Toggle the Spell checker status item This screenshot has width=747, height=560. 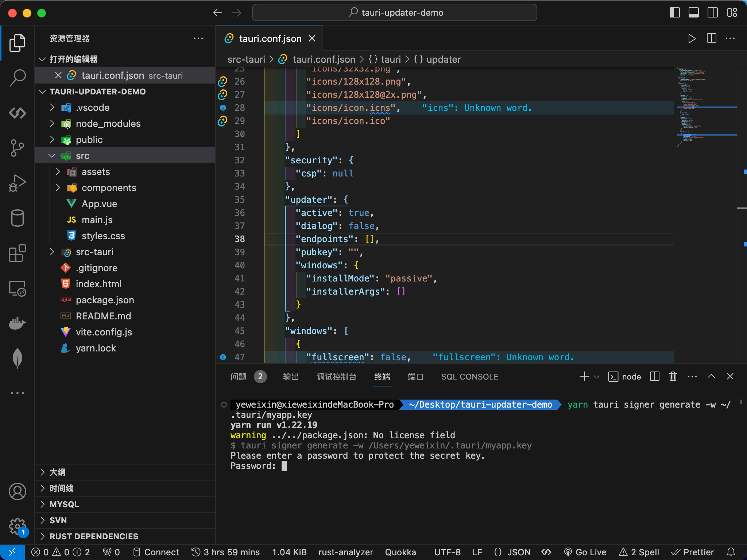click(x=639, y=552)
